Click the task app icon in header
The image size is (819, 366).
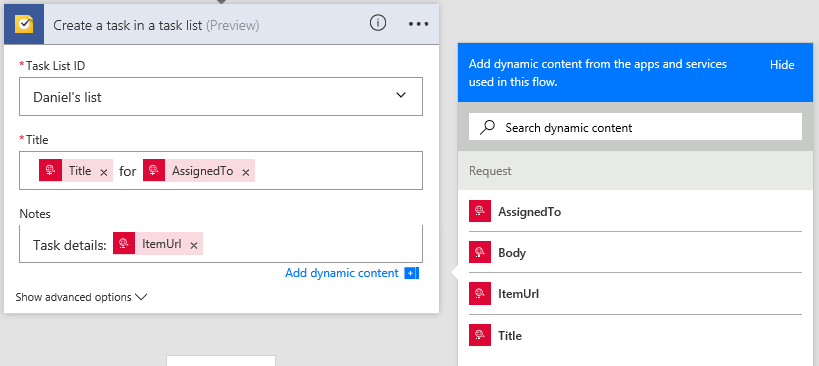tap(24, 24)
